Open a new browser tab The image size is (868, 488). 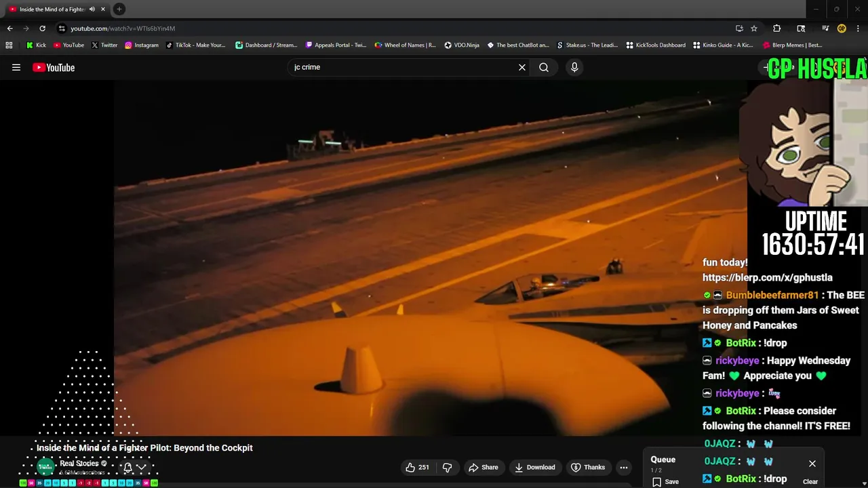click(119, 9)
